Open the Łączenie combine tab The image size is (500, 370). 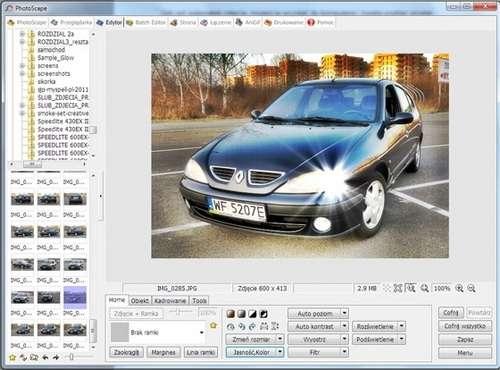pyautogui.click(x=216, y=22)
